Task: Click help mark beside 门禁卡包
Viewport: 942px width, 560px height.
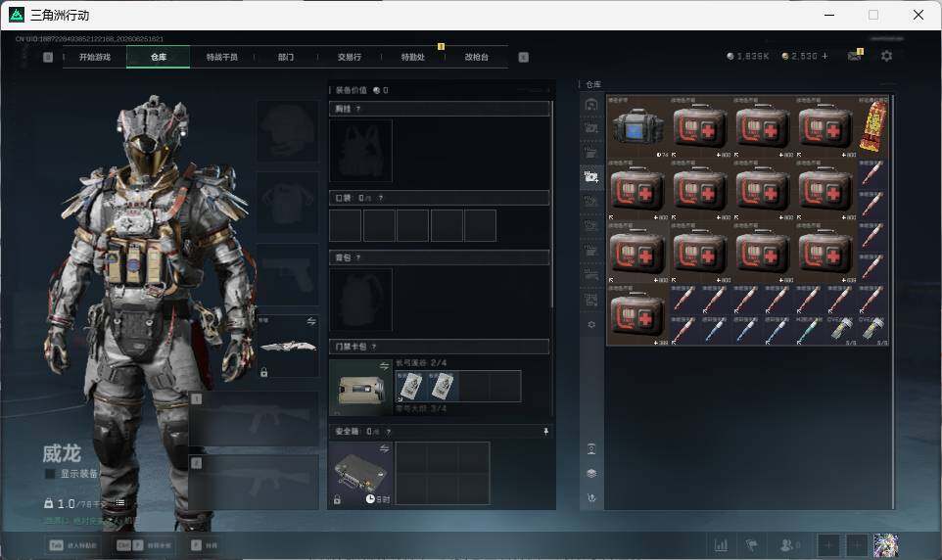Action: [x=374, y=347]
